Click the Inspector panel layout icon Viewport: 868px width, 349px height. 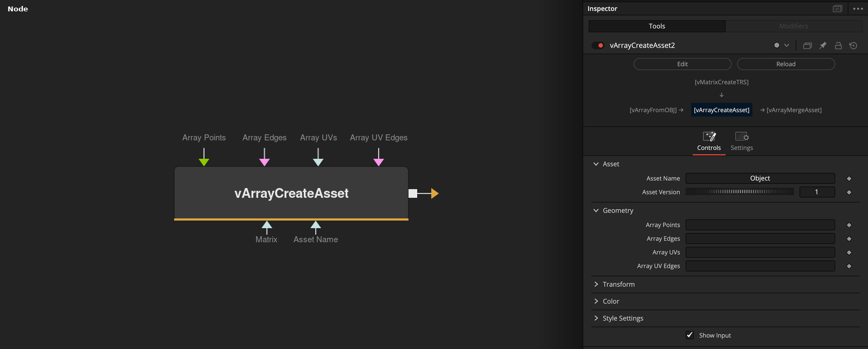837,9
